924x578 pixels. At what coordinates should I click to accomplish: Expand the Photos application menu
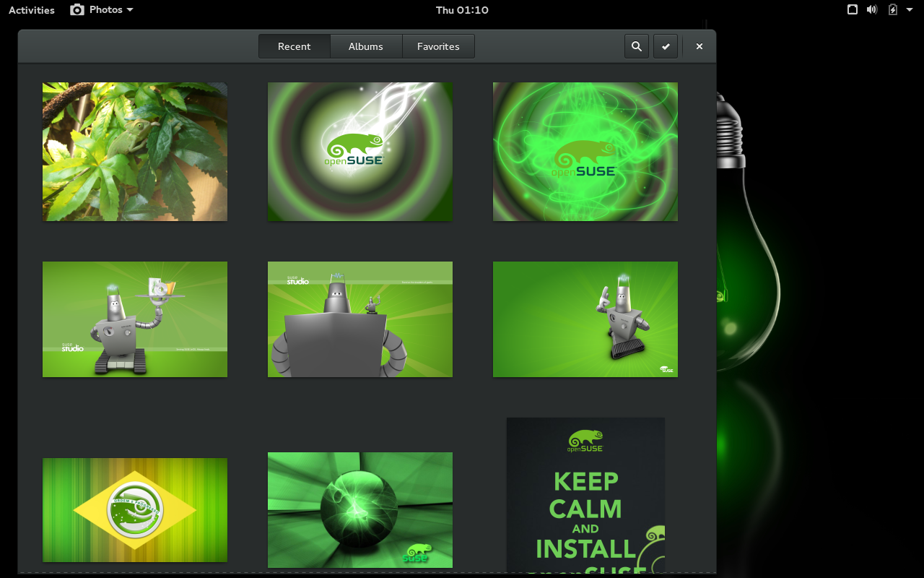102,9
